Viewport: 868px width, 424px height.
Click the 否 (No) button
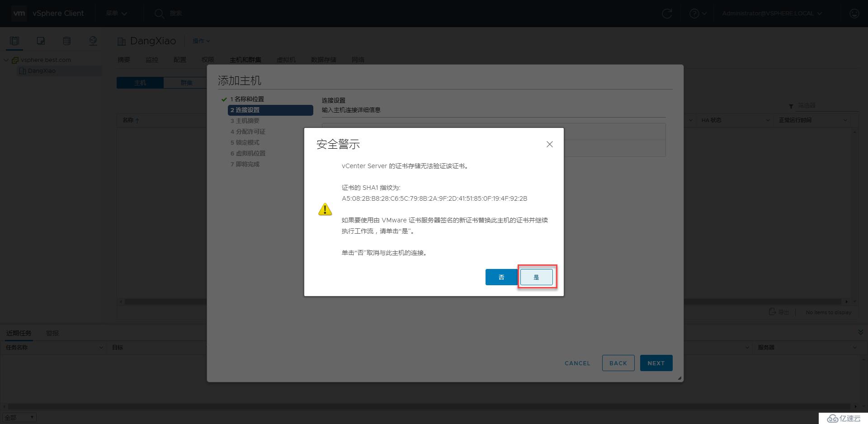(x=501, y=277)
